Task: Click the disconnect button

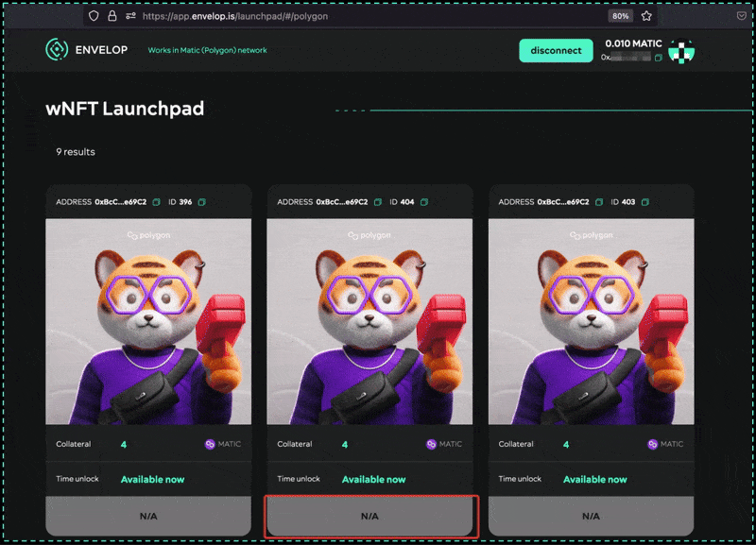Action: pyautogui.click(x=556, y=50)
